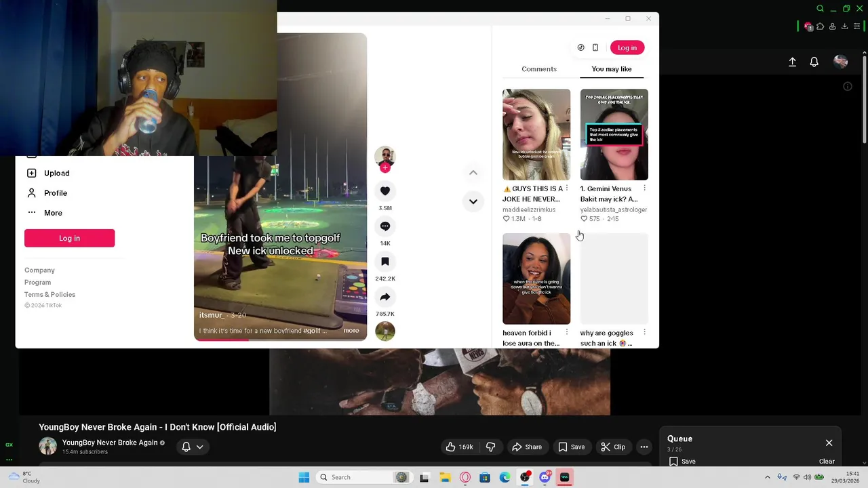Expand the caption with the 'more' link
Image resolution: width=868 pixels, height=488 pixels.
(351, 331)
